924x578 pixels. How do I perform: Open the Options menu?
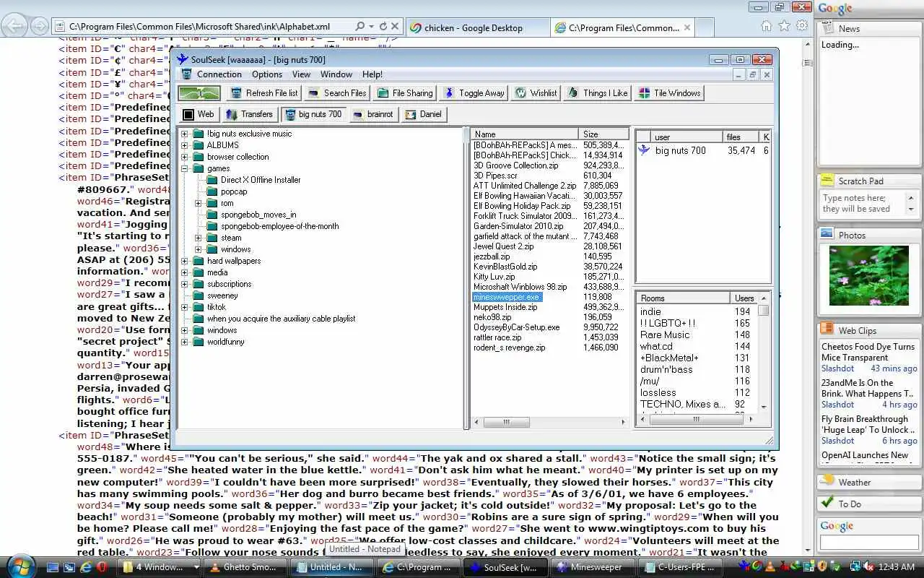[267, 74]
